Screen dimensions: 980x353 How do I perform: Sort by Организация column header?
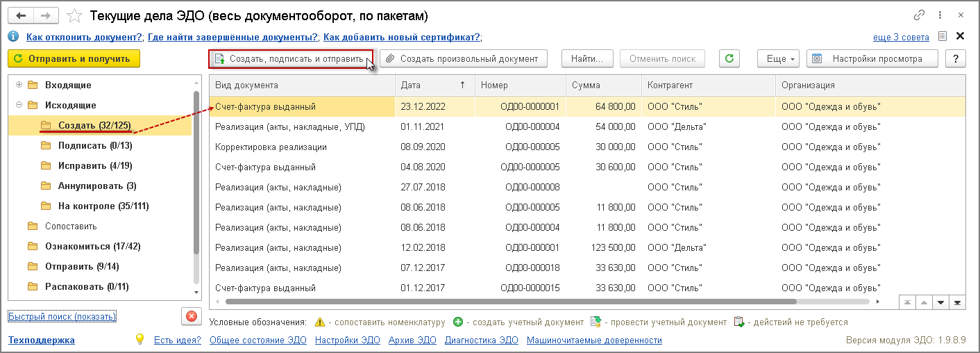click(870, 85)
